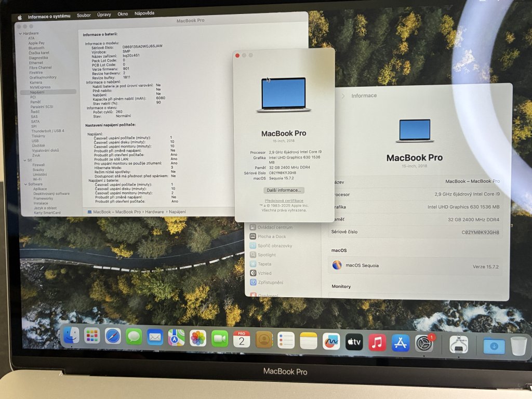Click the Další informace... button
Viewport: 532px width, 399px height.
pos(284,190)
